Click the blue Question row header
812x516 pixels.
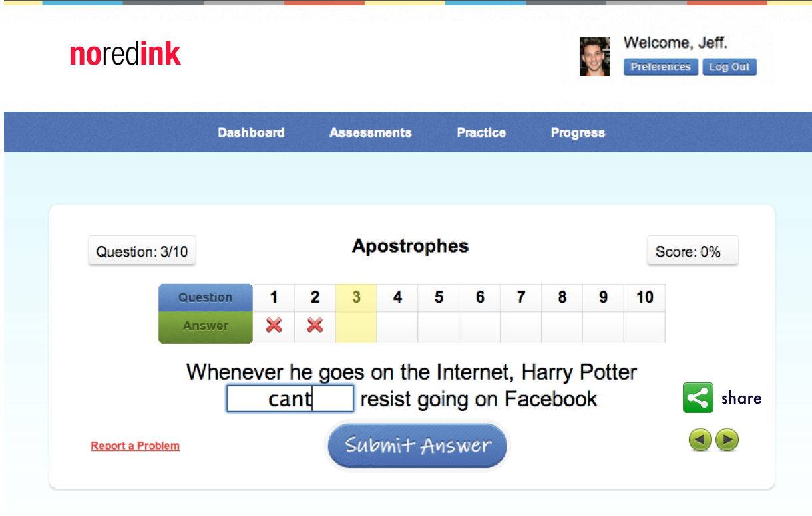coord(206,297)
